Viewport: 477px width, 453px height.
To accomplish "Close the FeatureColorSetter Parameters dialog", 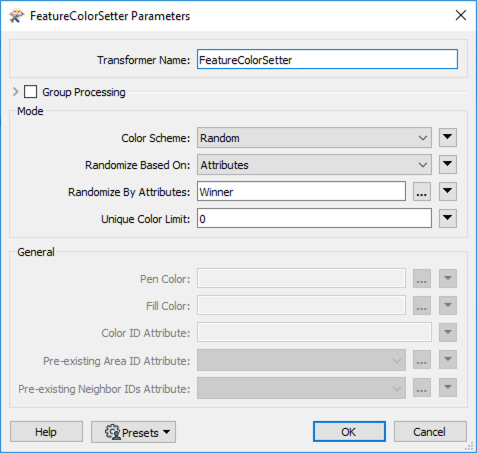I will 461,15.
